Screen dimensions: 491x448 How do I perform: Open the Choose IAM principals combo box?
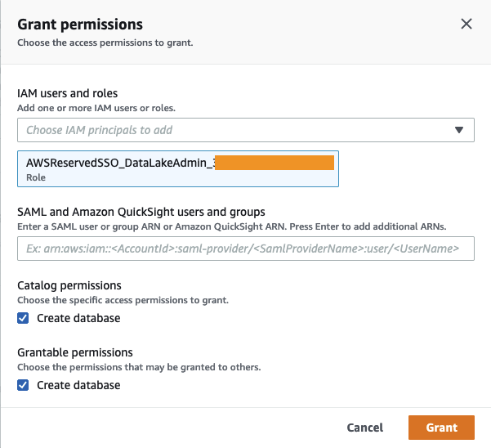pos(237,130)
